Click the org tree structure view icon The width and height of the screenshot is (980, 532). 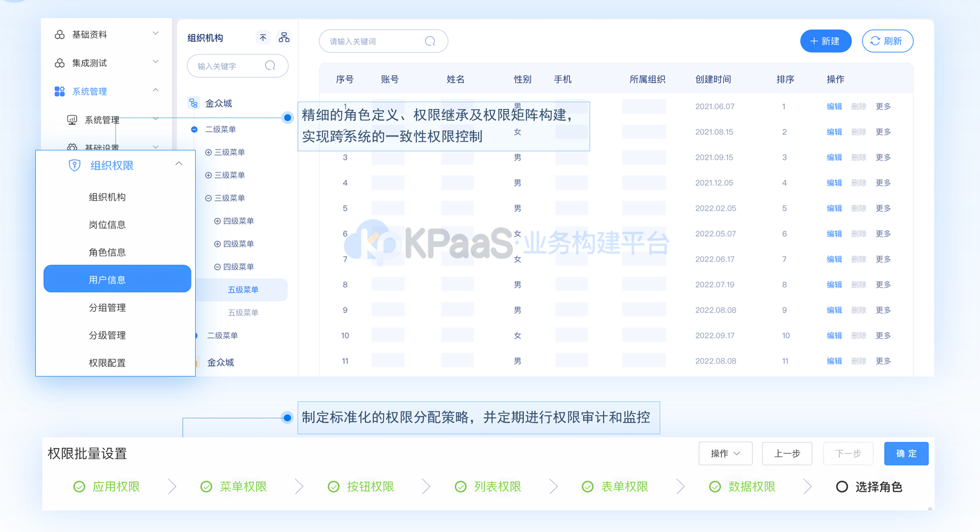tap(284, 38)
